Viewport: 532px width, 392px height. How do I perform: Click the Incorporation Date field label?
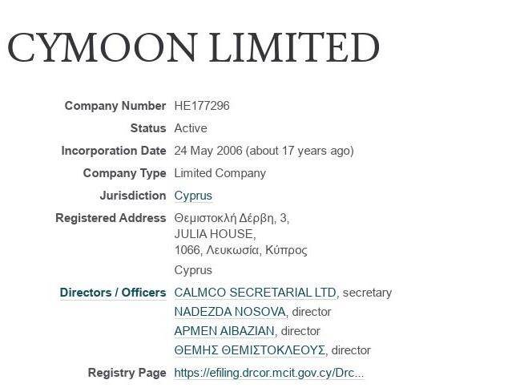(x=113, y=151)
